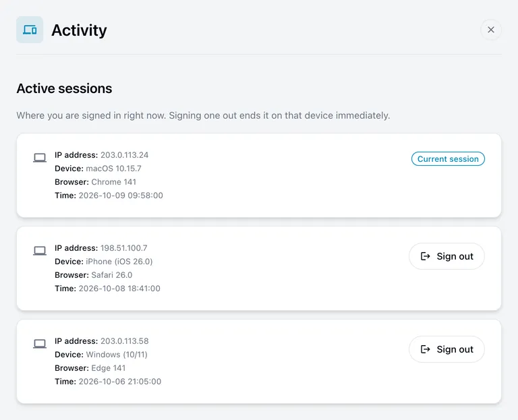This screenshot has height=420, width=518.
Task: Click the Active sessions heading
Action: (65, 88)
